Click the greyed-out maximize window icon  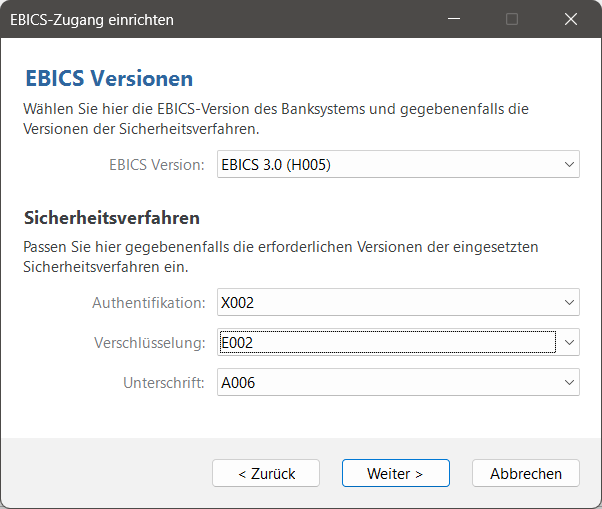512,19
